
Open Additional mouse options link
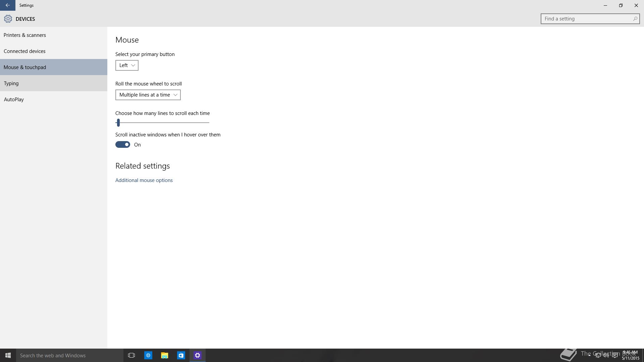144,180
